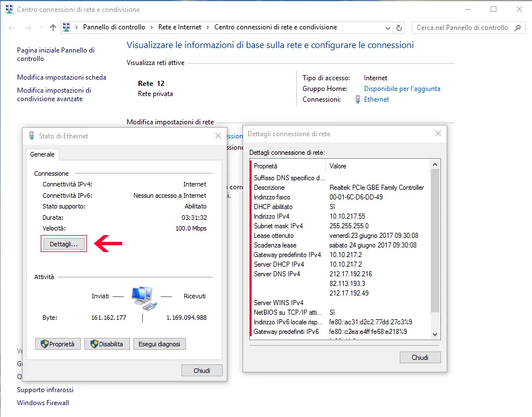Go to Pagina iniziale Pannello di controllo

55,54
